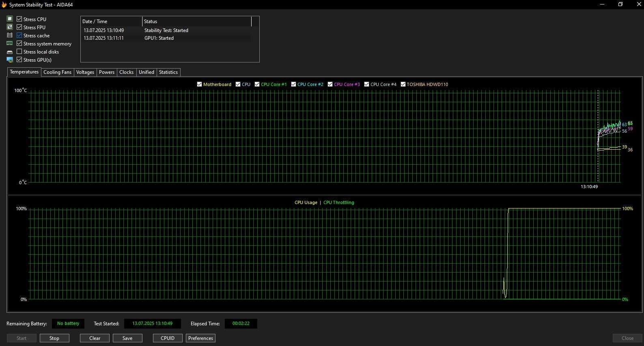Hide the Motherboard temperature graph line
This screenshot has height=346, width=644.
[199, 84]
